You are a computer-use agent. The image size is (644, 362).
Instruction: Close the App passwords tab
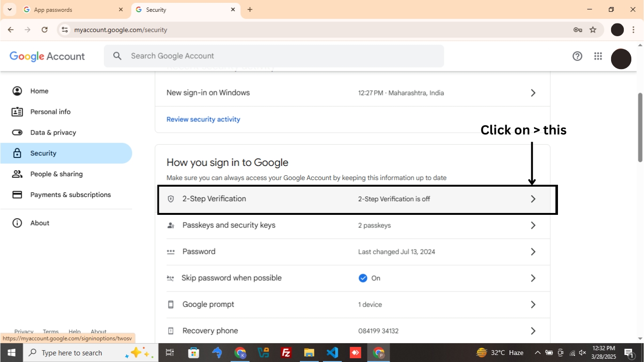click(x=121, y=9)
